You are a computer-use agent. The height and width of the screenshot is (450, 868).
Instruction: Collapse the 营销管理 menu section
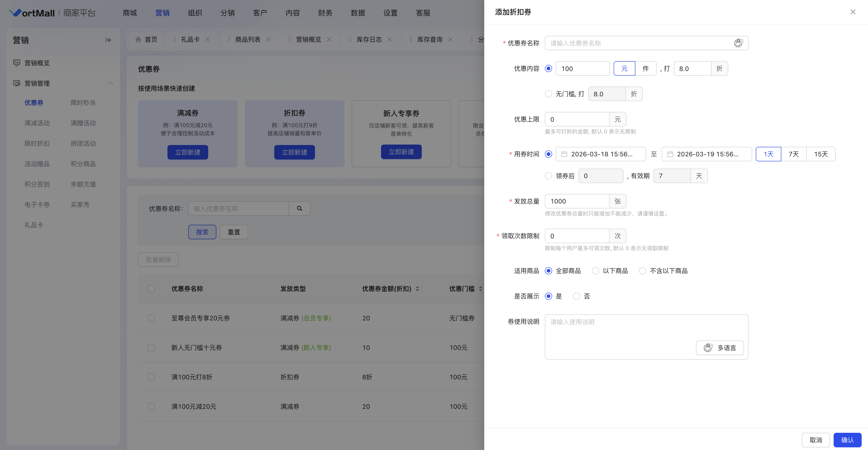pyautogui.click(x=110, y=83)
